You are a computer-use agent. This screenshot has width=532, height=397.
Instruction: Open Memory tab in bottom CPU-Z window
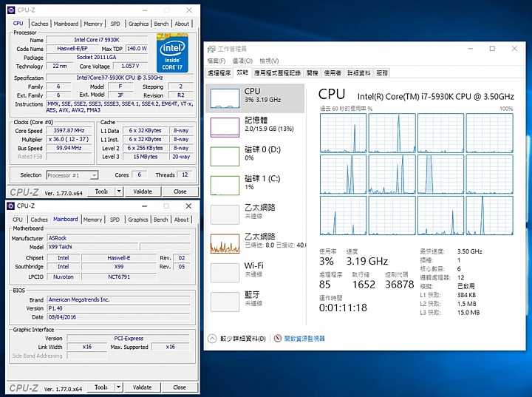click(92, 220)
